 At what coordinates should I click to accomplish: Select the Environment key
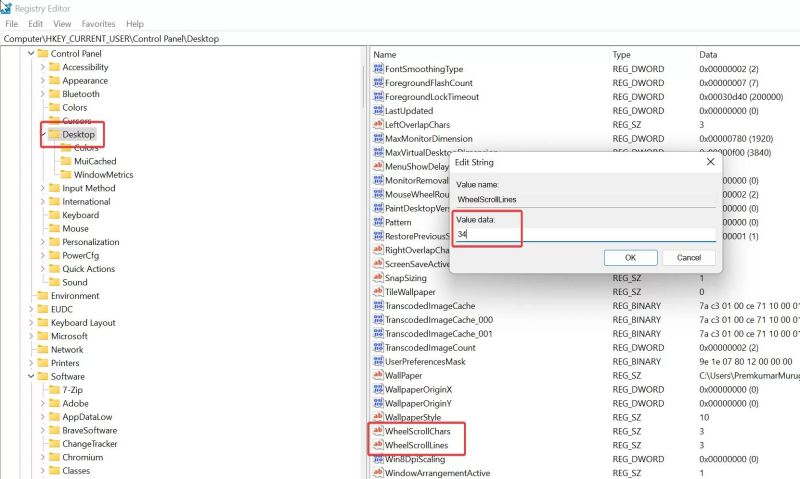pyautogui.click(x=75, y=295)
